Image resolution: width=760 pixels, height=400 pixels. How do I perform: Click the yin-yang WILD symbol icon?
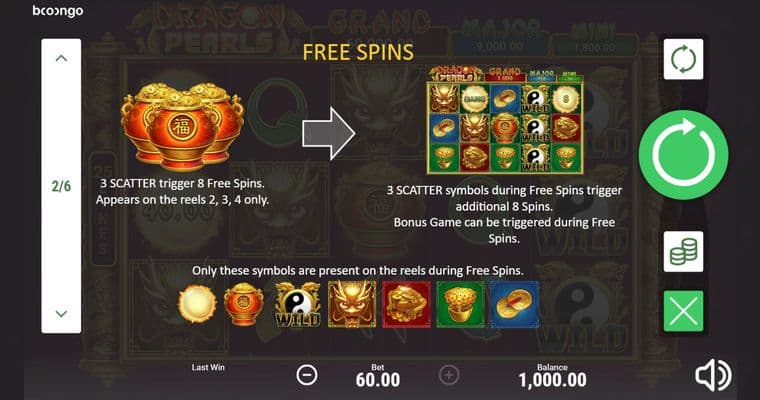tap(298, 304)
